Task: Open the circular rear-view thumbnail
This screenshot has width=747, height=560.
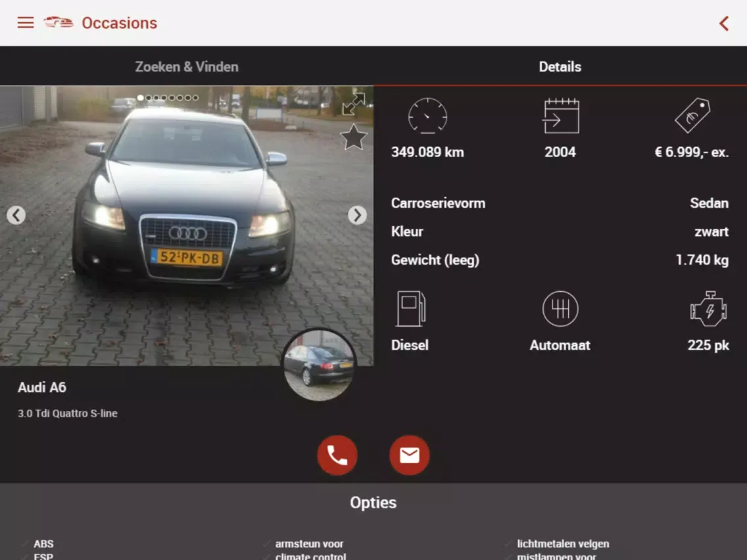Action: pyautogui.click(x=319, y=365)
